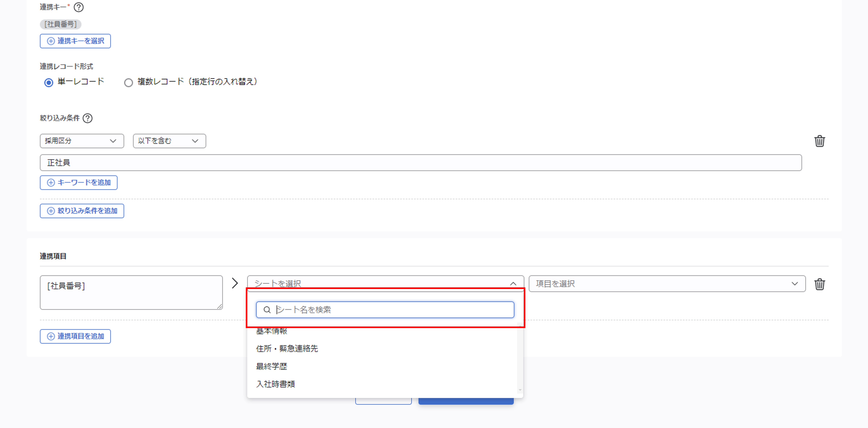
Task: Delete the 社員番号 link item via trash icon
Action: pos(819,284)
